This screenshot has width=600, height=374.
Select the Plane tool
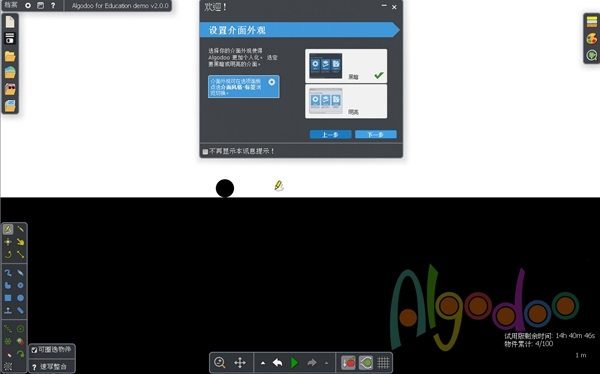(8, 310)
